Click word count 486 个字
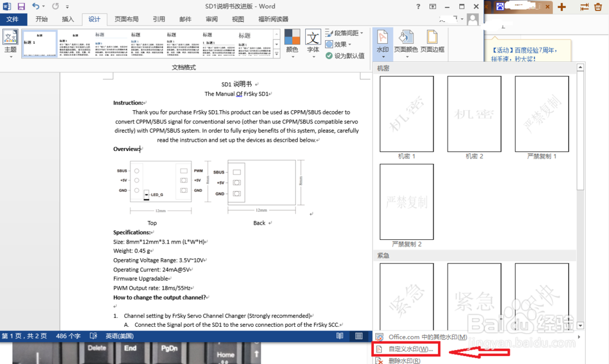Viewport: 609px width, 364px height. [x=68, y=336]
